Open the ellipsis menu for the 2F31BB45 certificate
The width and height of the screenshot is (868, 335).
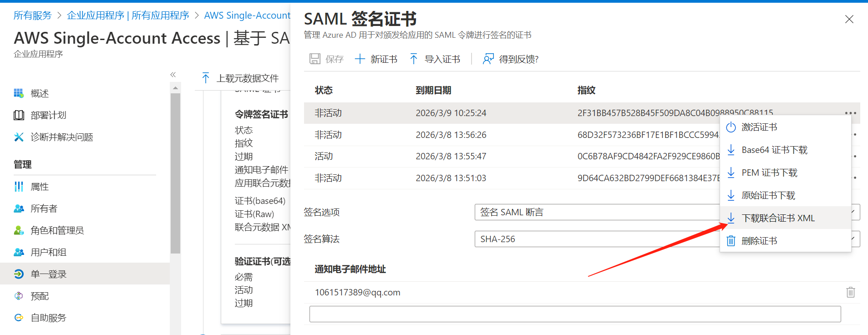850,113
